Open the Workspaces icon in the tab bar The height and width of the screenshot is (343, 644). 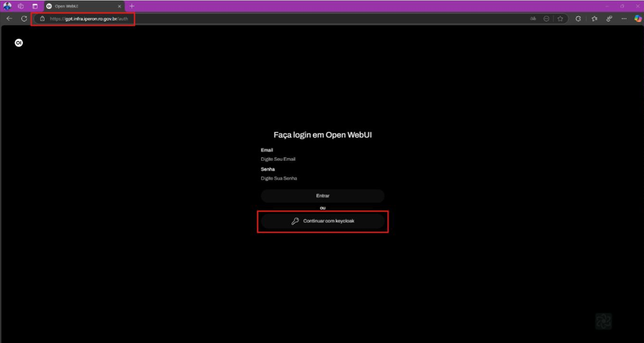pyautogui.click(x=21, y=6)
